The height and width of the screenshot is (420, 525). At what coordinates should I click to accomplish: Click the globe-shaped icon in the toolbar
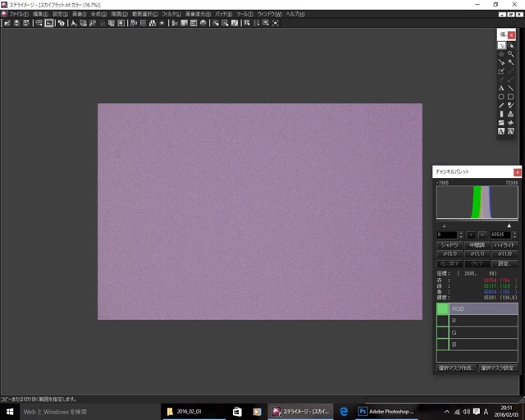point(203,23)
